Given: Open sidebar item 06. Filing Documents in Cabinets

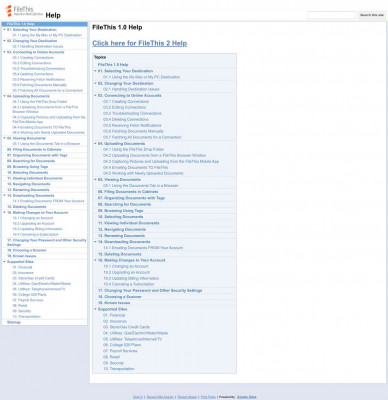Looking at the screenshot, I should point(34,150).
